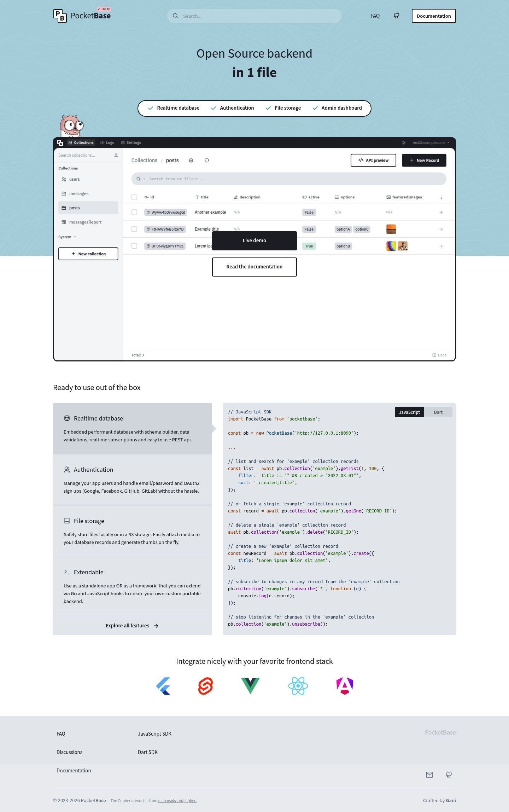Check the Example title row checkbox
The image size is (509, 812).
tap(134, 229)
